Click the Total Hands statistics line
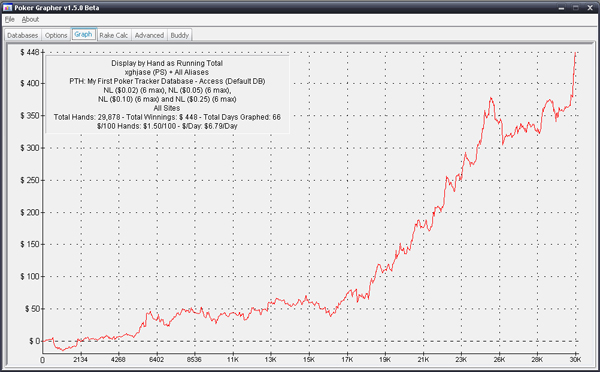Image resolution: width=600 pixels, height=372 pixels. tap(167, 117)
